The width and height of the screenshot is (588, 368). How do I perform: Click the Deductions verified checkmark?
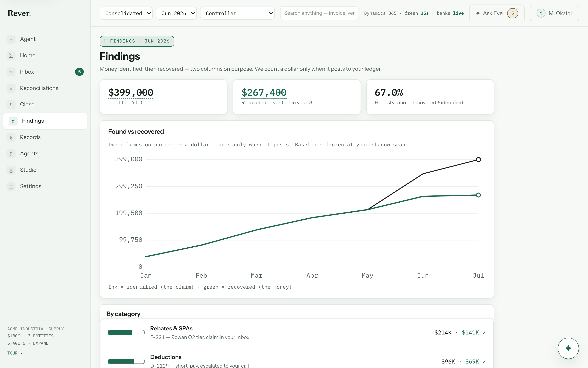484,361
